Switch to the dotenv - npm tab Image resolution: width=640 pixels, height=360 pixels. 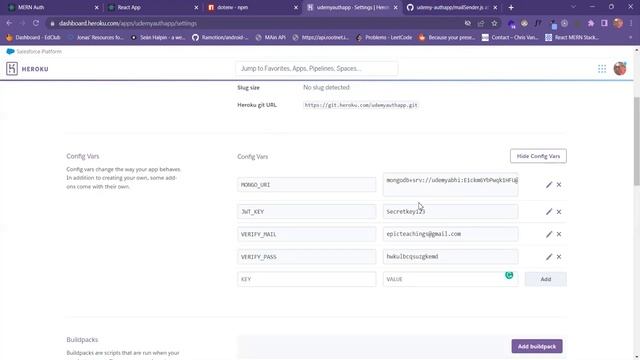[252, 7]
